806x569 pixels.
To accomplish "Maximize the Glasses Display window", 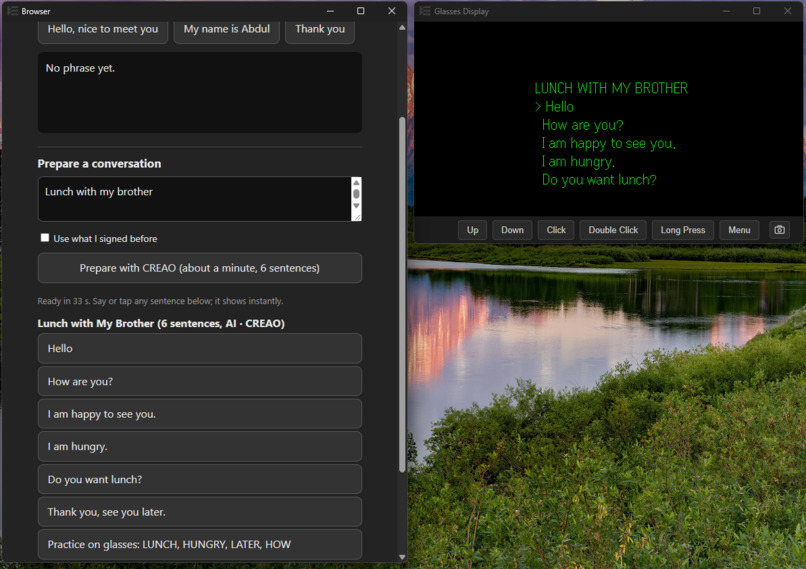I will [757, 11].
